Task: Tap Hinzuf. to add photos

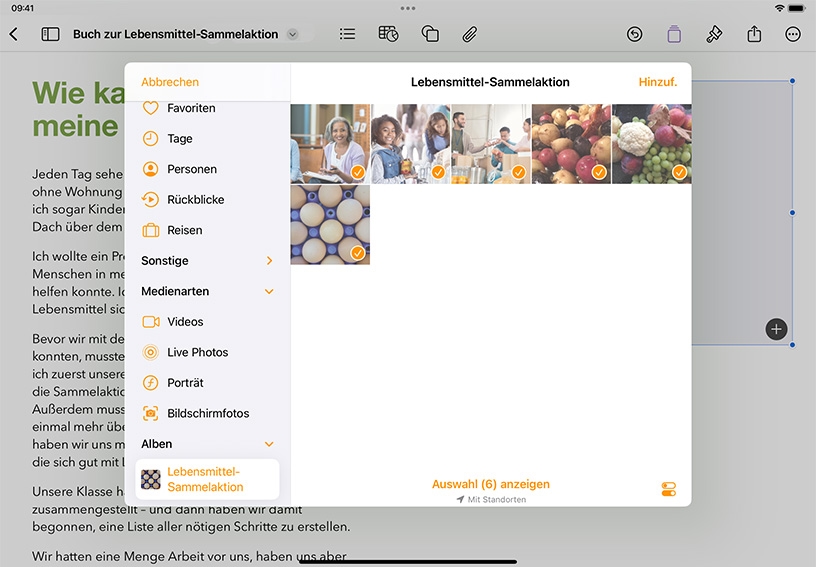Action: [x=658, y=82]
